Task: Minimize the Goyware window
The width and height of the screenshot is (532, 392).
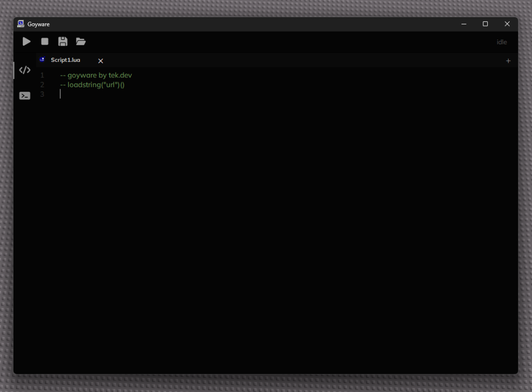Action: click(464, 24)
